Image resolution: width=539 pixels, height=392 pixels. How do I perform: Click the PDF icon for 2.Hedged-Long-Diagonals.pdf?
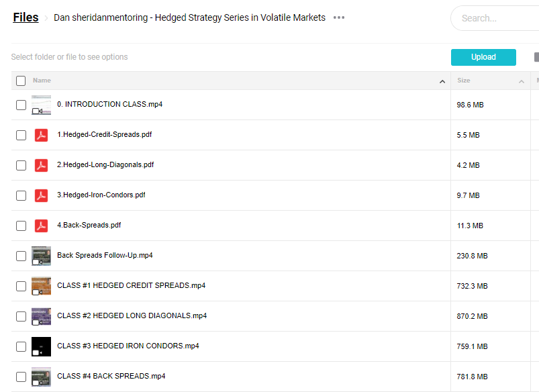coord(41,165)
